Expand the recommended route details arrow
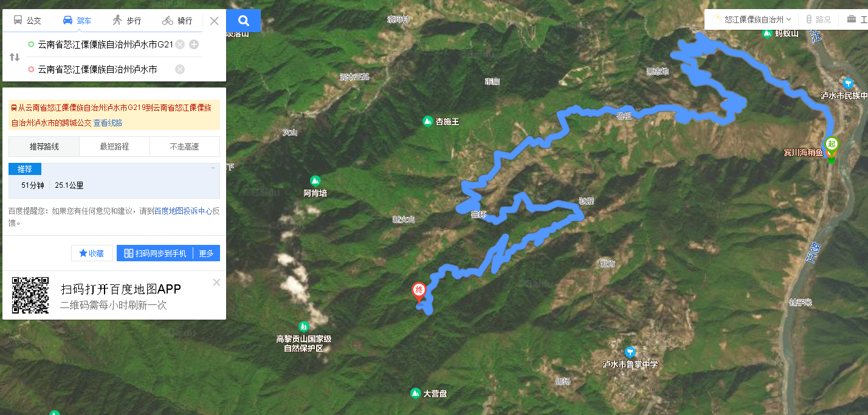 pyautogui.click(x=213, y=168)
